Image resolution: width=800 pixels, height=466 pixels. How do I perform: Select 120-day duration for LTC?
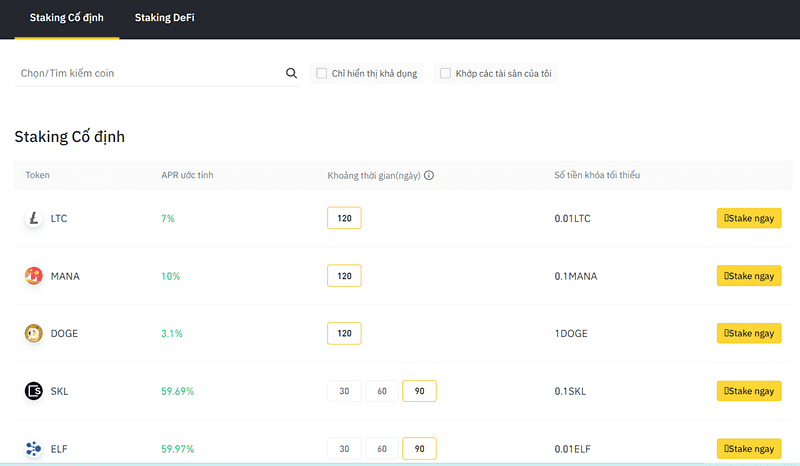[x=344, y=218]
